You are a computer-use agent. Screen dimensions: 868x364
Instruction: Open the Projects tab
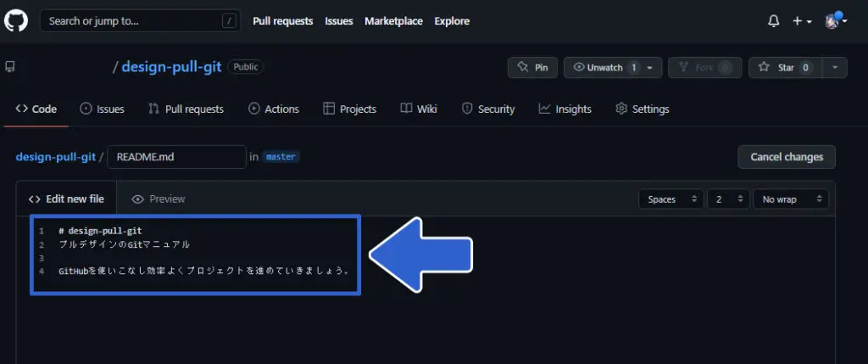(350, 109)
